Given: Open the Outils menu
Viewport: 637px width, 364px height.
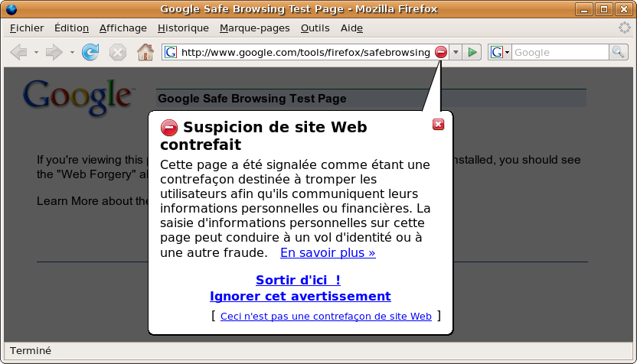Looking at the screenshot, I should pos(315,28).
